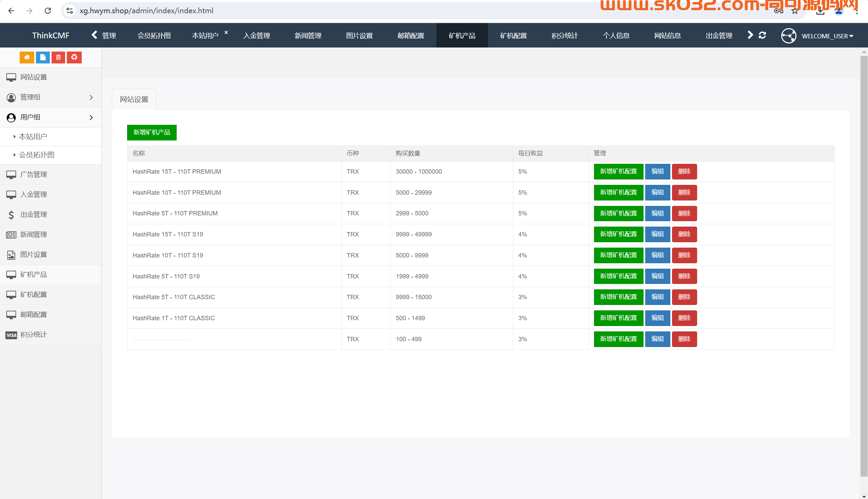Open 矿机产品 top navigation tab
Image resolution: width=868 pixels, height=499 pixels.
[x=462, y=35]
